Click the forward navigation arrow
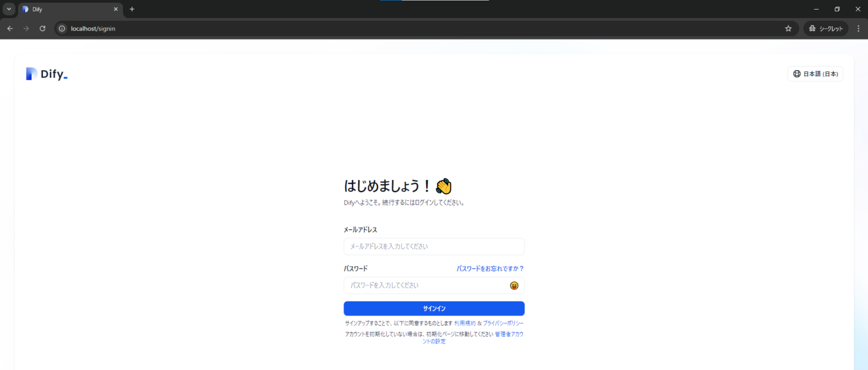 click(26, 28)
